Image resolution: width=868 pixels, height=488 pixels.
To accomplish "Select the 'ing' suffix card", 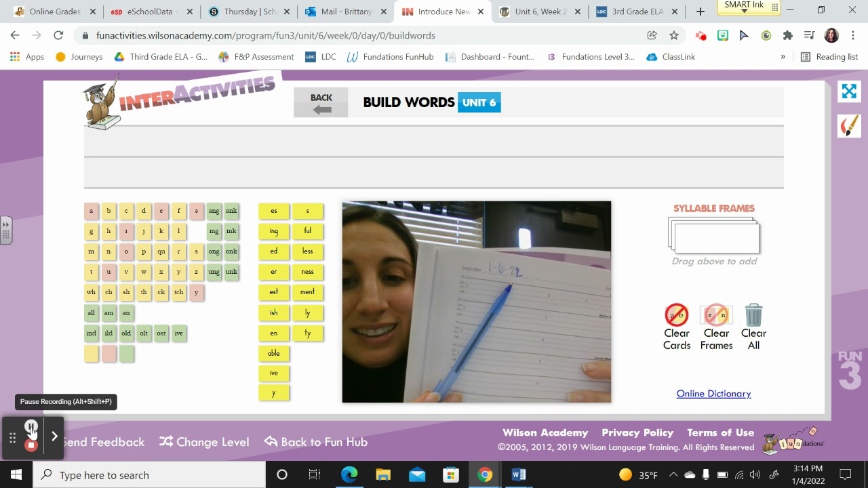I will click(x=274, y=231).
